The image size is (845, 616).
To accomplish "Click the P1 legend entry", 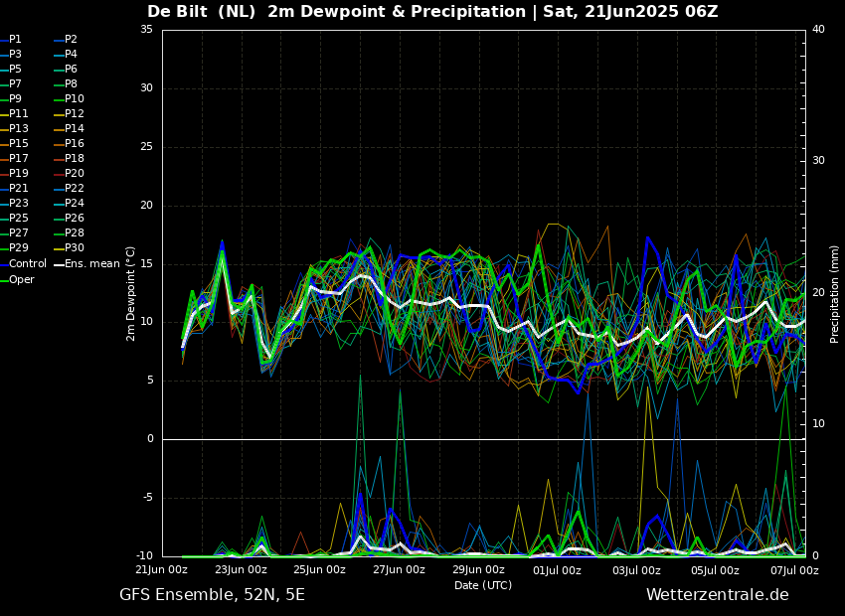I will pyautogui.click(x=15, y=40).
